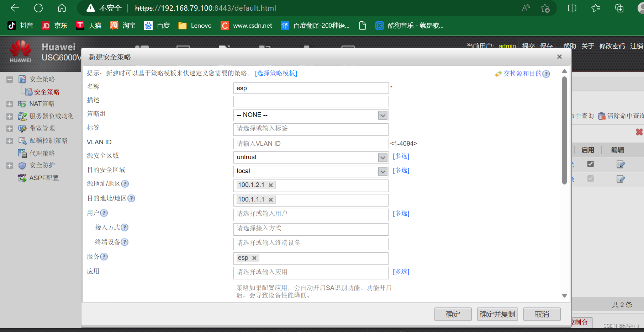Click the 确定 button
This screenshot has height=332, width=644.
(453, 314)
